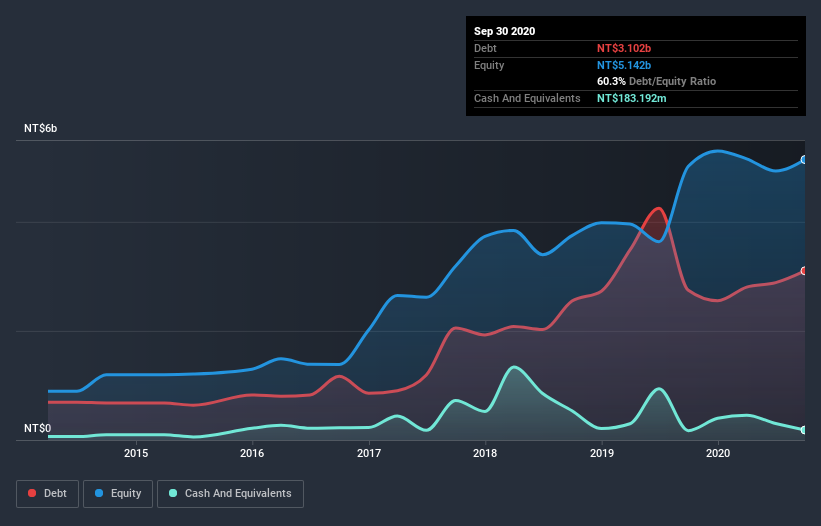Click the 2018 x-axis label
821x526 pixels.
485,453
